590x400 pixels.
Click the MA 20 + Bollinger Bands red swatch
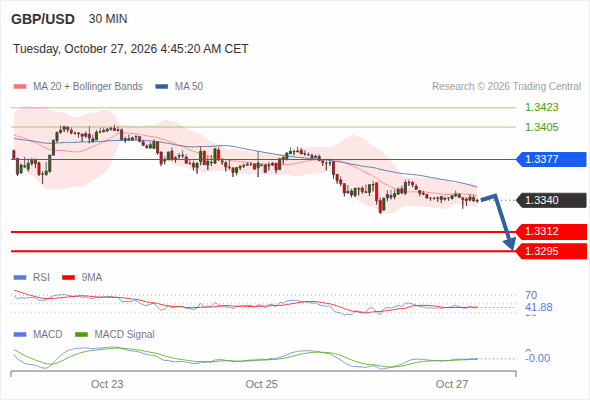click(20, 87)
